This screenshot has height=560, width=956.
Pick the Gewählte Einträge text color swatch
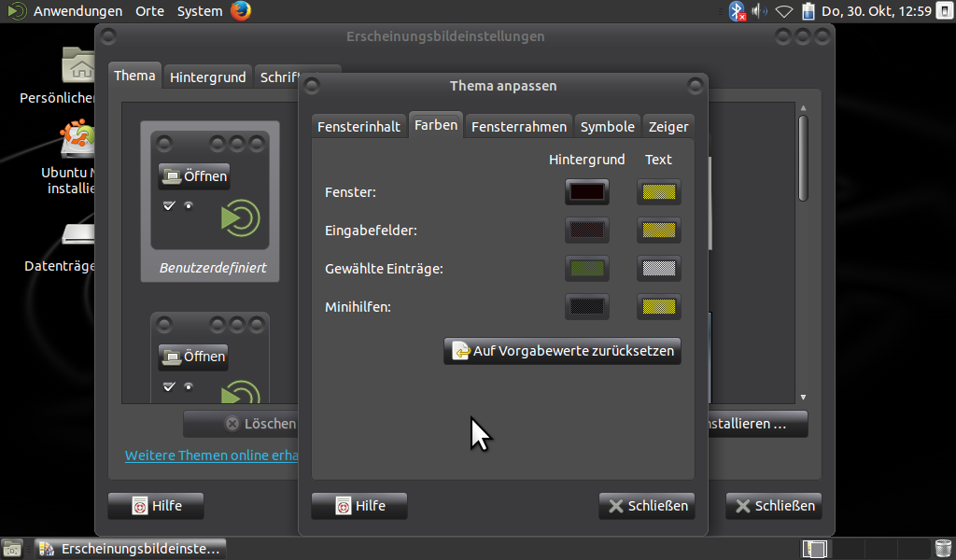659,268
